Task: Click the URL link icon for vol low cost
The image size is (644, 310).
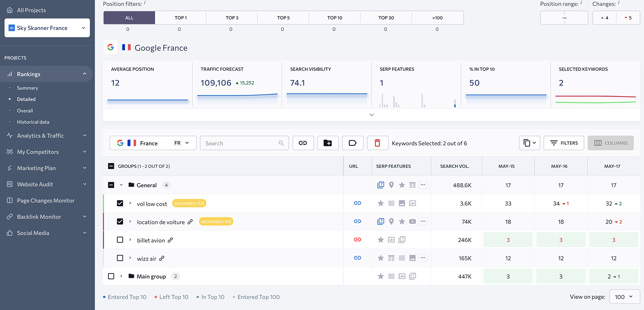Action: coord(357,203)
